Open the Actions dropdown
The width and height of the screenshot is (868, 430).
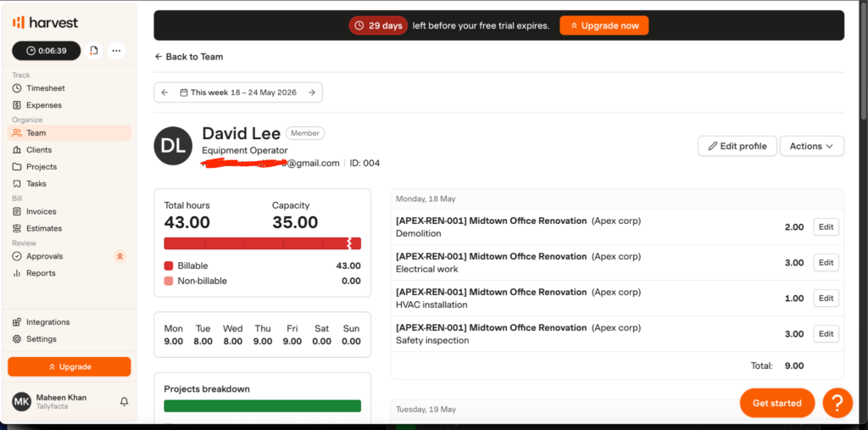coord(811,146)
